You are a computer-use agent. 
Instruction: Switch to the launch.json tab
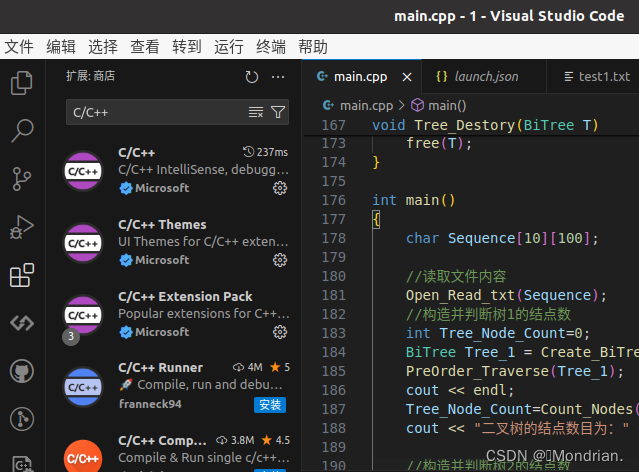(x=486, y=77)
